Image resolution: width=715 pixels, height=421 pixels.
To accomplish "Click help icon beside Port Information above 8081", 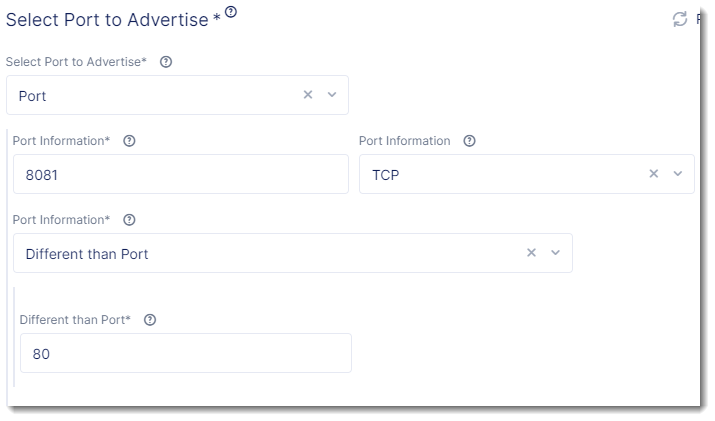I will [x=129, y=141].
